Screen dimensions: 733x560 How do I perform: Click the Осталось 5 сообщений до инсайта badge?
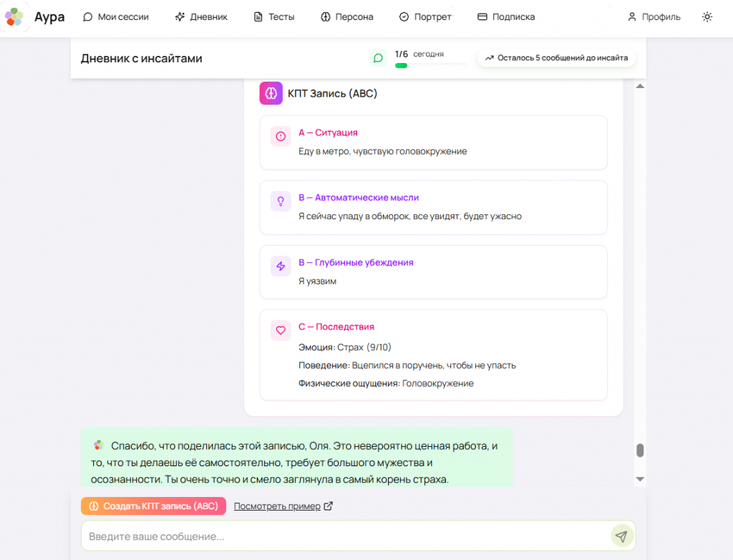(x=556, y=58)
